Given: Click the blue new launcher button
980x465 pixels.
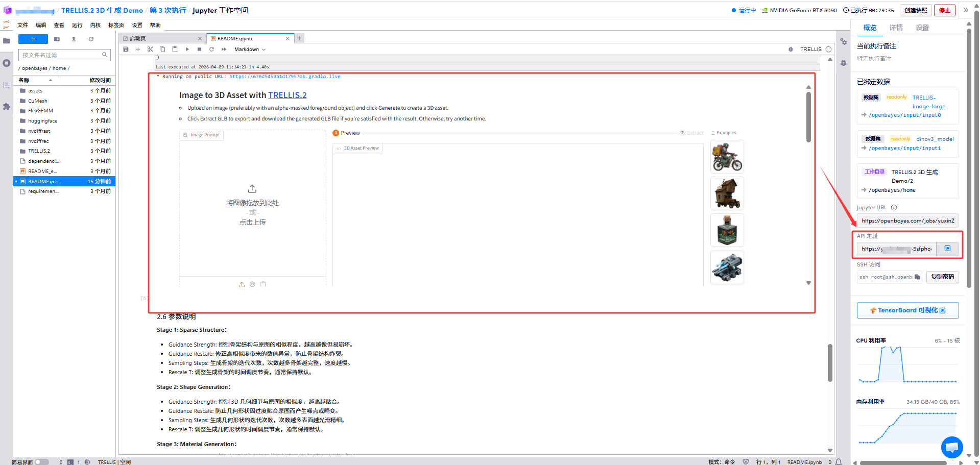Looking at the screenshot, I should tap(33, 39).
